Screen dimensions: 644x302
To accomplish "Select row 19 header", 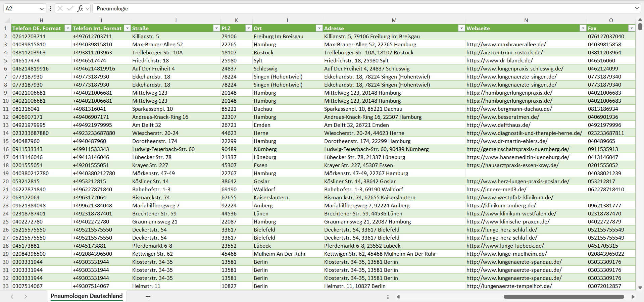I will point(5,173).
